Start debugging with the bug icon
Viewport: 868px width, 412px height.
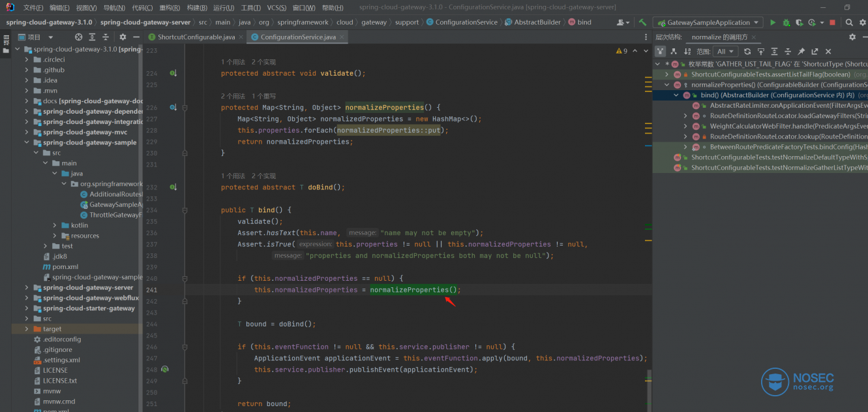[x=786, y=22]
